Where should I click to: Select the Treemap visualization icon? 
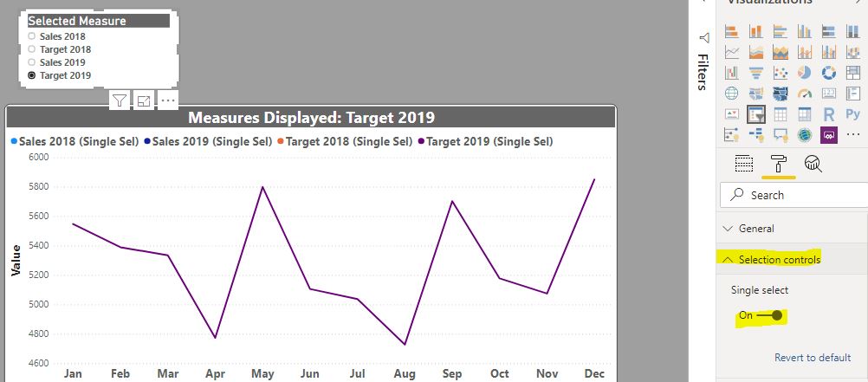(x=853, y=73)
